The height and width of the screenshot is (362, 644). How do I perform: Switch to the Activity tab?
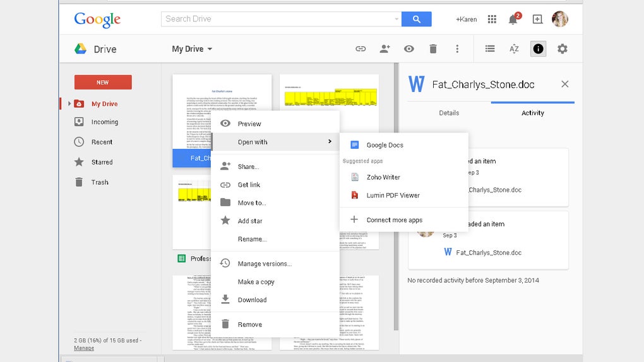pyautogui.click(x=533, y=113)
